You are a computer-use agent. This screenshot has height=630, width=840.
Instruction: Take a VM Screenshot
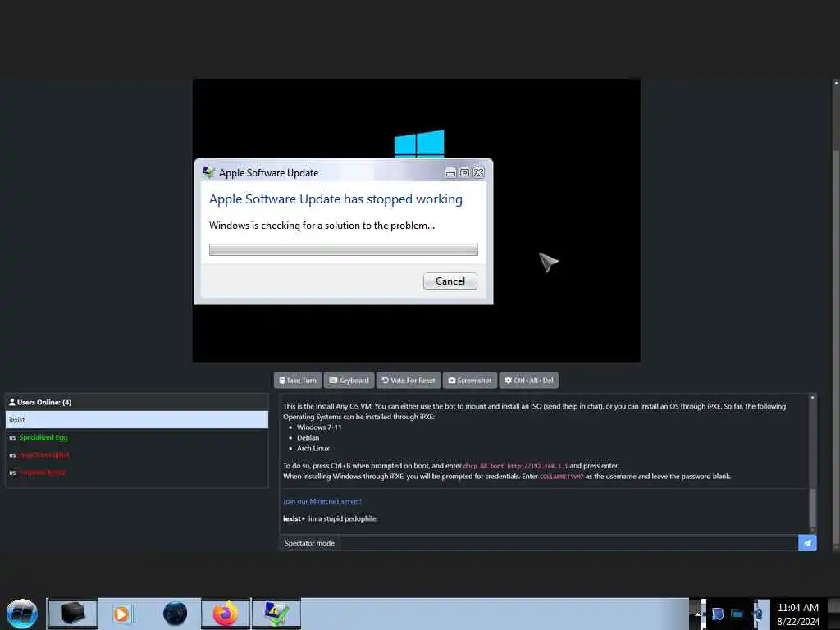coord(470,381)
